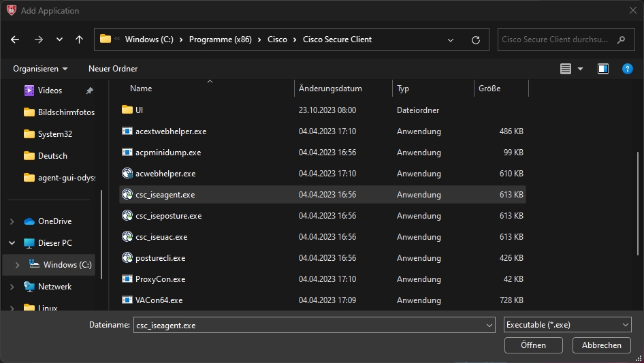The width and height of the screenshot is (644, 363).
Task: Collapse the Dieser PC tree node
Action: (12, 243)
